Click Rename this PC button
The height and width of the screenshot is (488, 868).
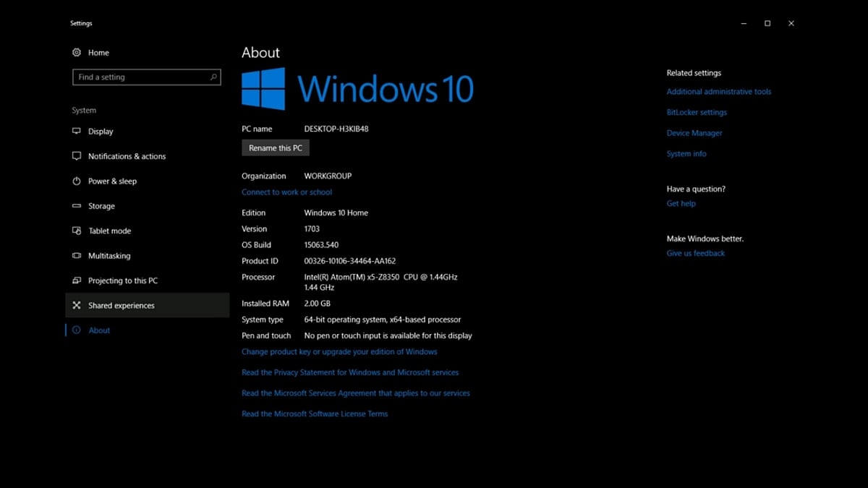[x=276, y=147]
